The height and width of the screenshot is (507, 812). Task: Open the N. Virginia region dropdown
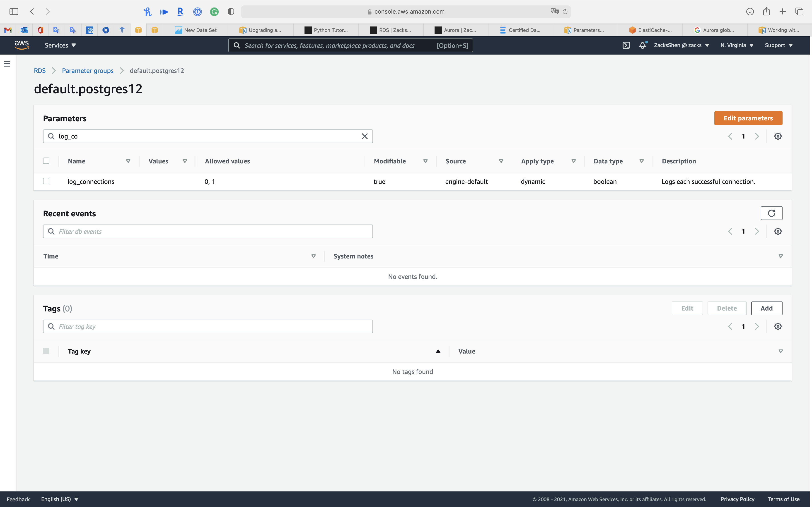point(737,45)
